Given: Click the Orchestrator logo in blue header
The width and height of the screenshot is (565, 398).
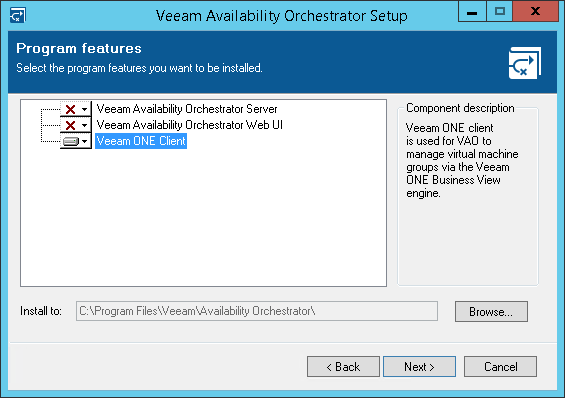Looking at the screenshot, I should click(525, 63).
